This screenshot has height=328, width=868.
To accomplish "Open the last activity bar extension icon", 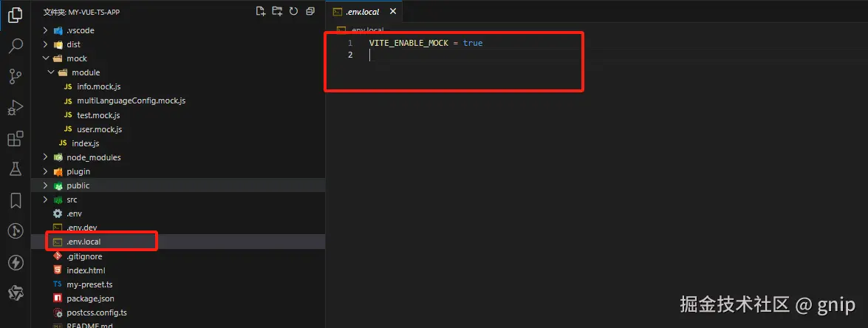I will click(16, 293).
